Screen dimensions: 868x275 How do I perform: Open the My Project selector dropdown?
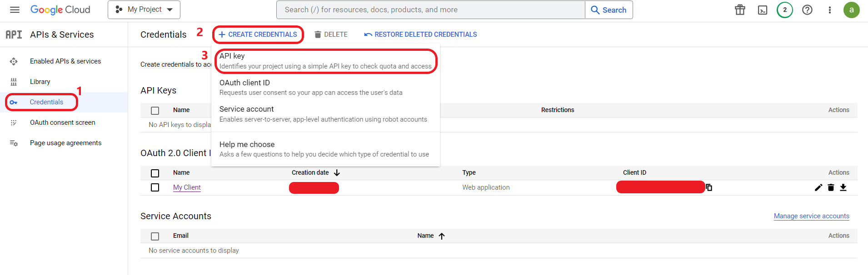[144, 10]
